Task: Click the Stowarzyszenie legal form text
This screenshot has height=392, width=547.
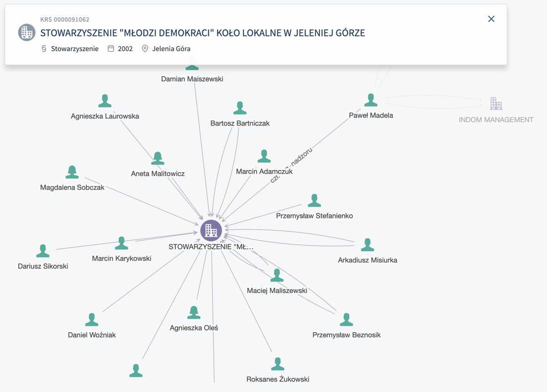Action: [75, 49]
